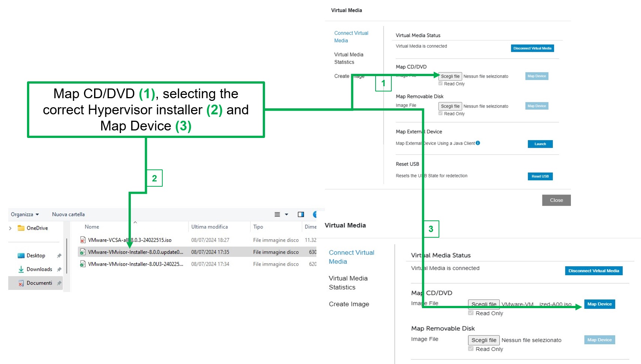641x364 pixels.
Task: Sort files by Ultima modifica column
Action: tap(210, 227)
